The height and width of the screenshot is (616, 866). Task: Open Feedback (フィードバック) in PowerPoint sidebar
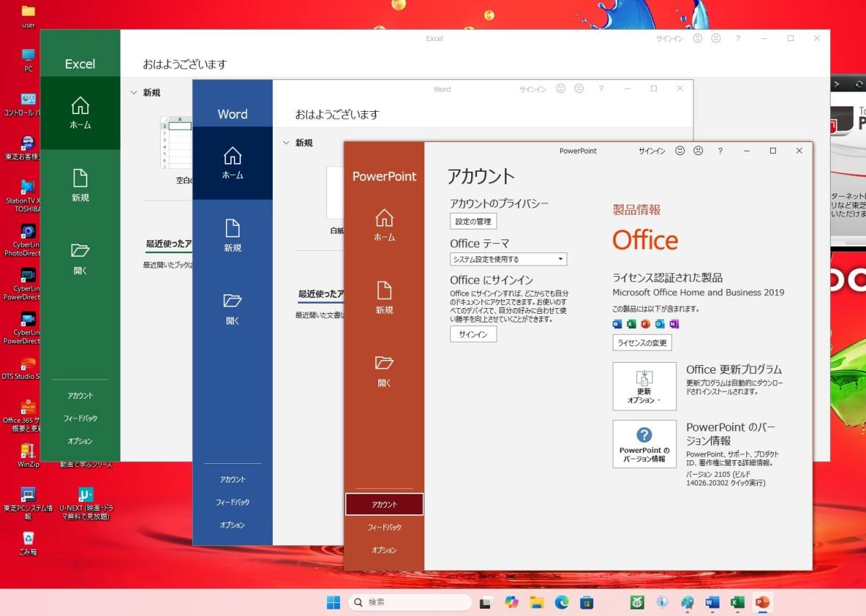tap(384, 527)
